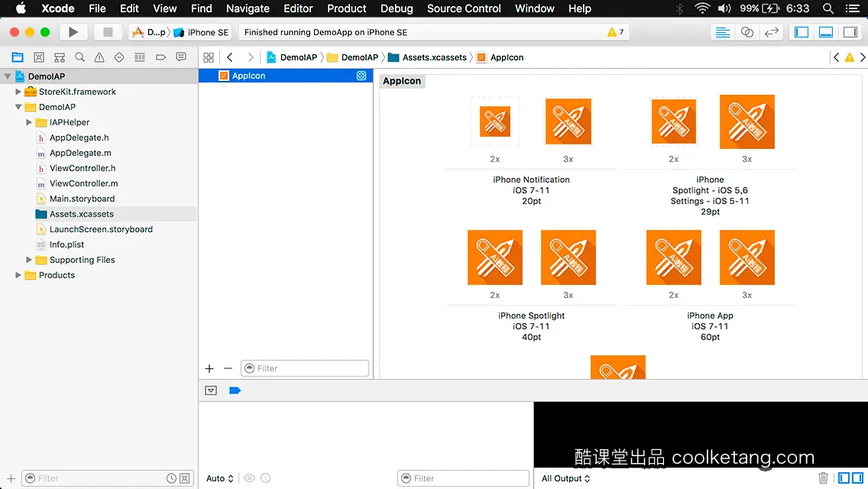Click the 7 warnings indicator

coord(616,32)
